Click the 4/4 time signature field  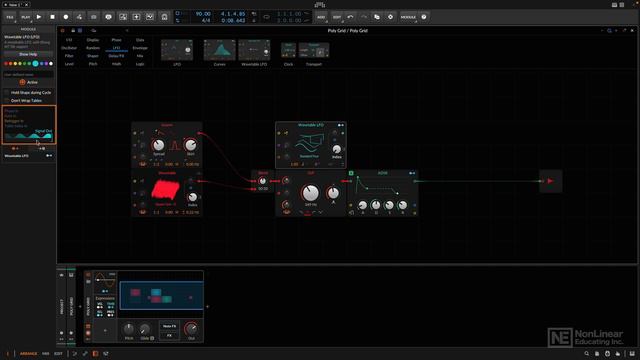(x=206, y=20)
